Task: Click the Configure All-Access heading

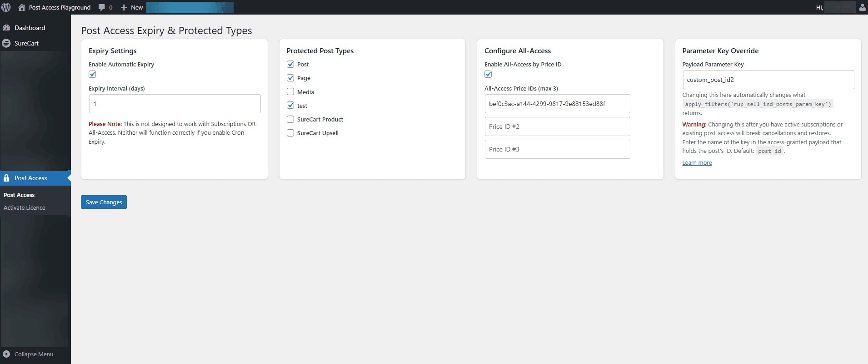Action: click(x=518, y=51)
